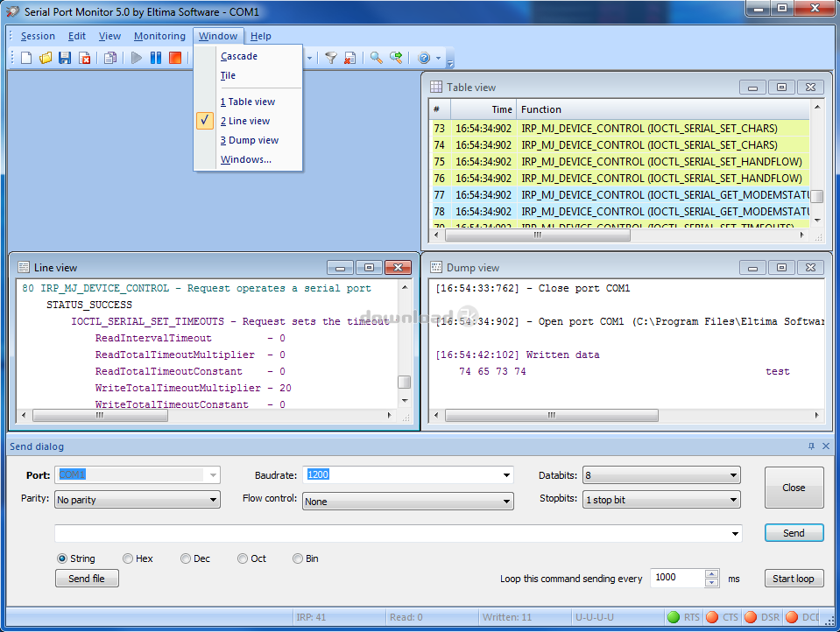Viewport: 840px width, 632px height.
Task: Open the Baudrate dropdown
Action: click(x=506, y=475)
